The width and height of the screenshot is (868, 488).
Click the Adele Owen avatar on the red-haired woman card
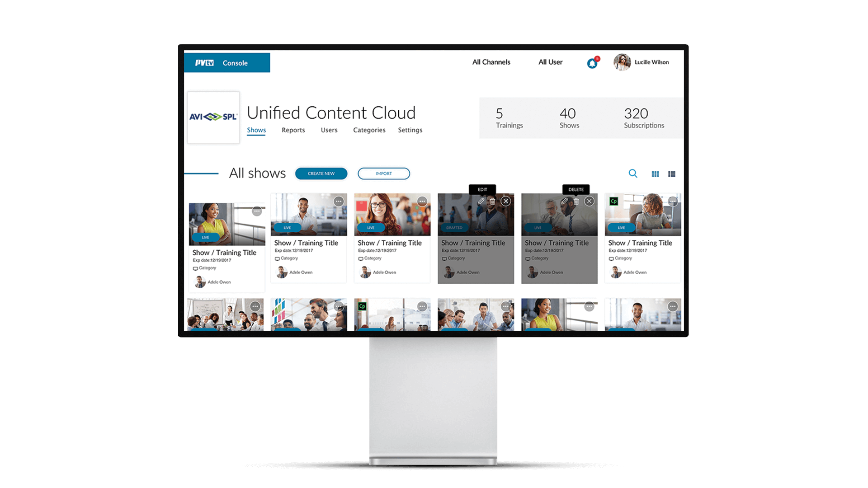tap(365, 272)
